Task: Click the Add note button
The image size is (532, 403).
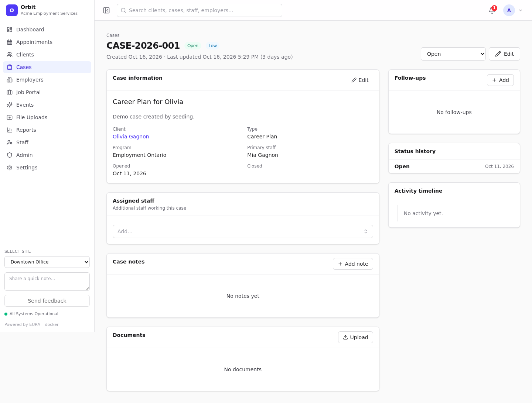Action: click(353, 264)
